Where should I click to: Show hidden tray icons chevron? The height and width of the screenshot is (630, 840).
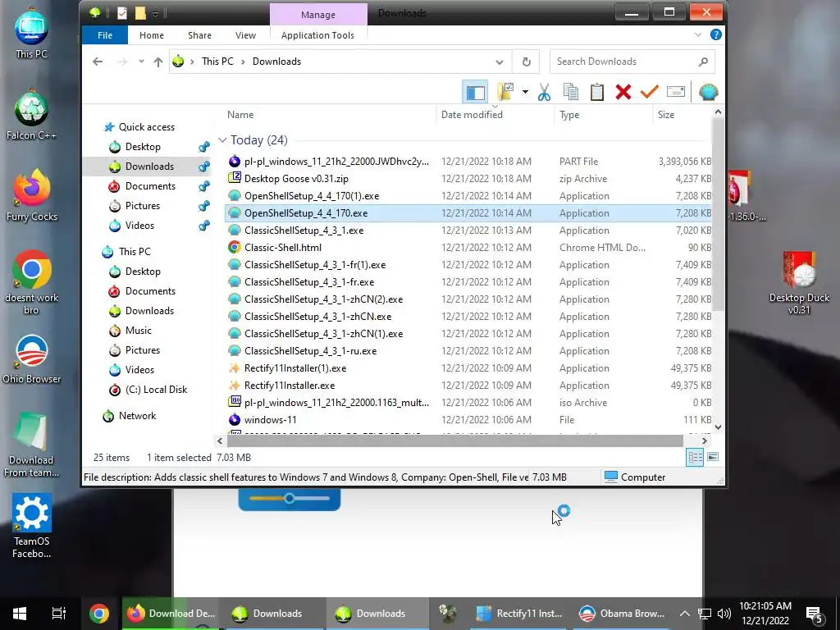[685, 614]
